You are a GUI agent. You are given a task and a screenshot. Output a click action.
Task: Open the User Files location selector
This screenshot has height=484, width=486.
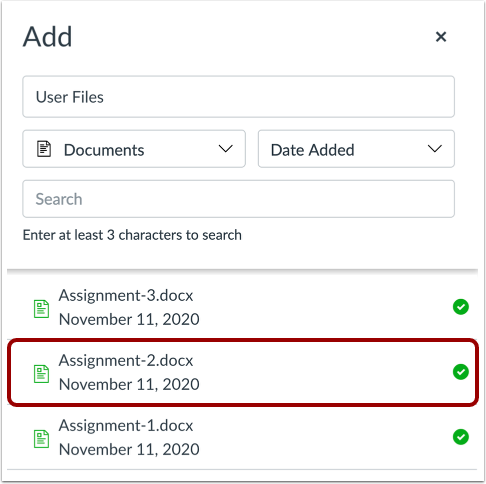238,97
